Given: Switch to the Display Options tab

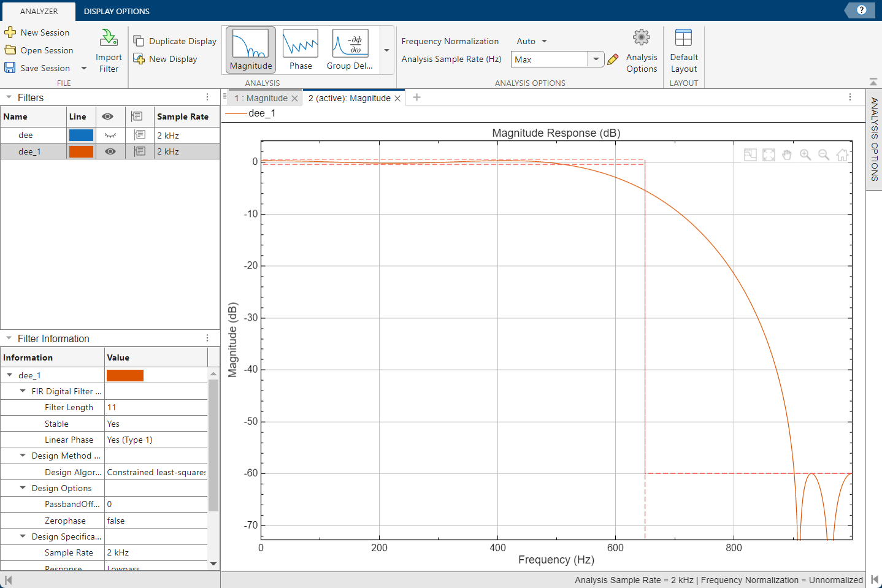Looking at the screenshot, I should 117,11.
